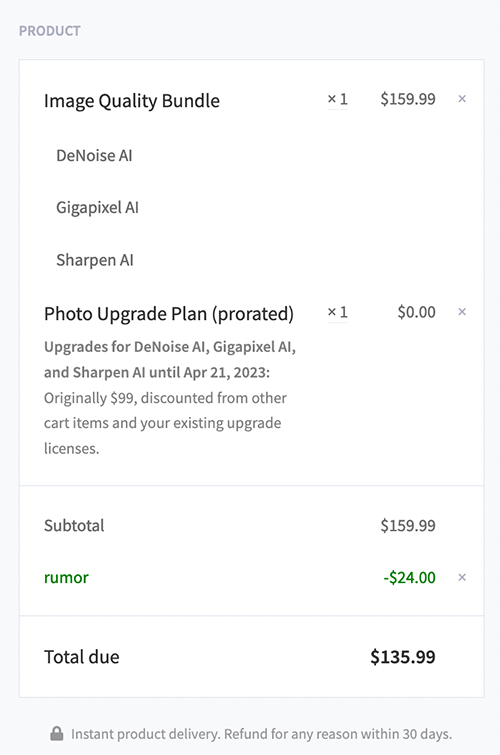Click the upgrade plan description text
This screenshot has width=500, height=755.
tap(170, 397)
